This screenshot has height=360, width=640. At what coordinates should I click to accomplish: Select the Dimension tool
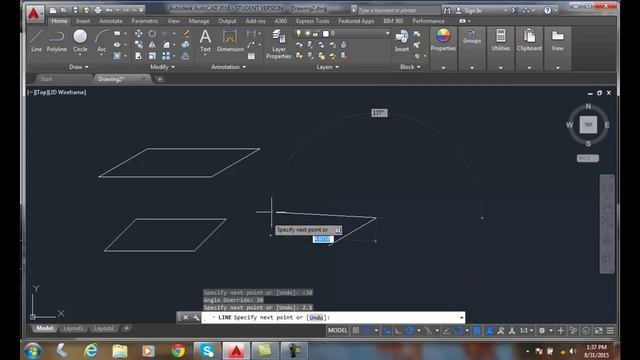(x=230, y=40)
